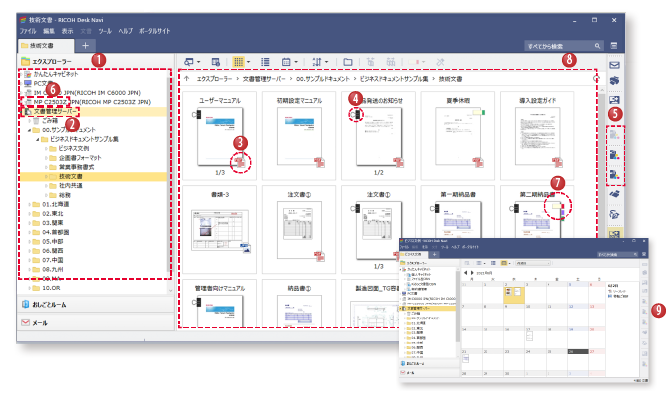Expand the 01.北海道 folder node
Screen dimensions: 668x394
[x=29, y=204]
